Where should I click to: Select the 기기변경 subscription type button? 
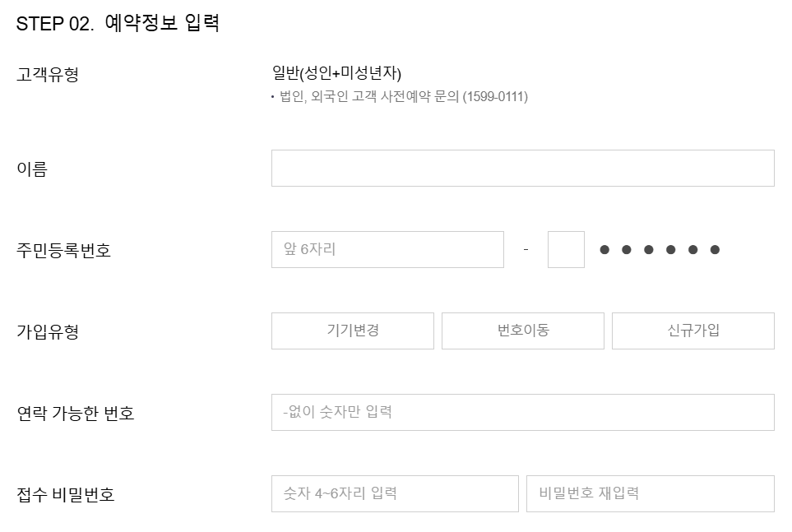(353, 331)
